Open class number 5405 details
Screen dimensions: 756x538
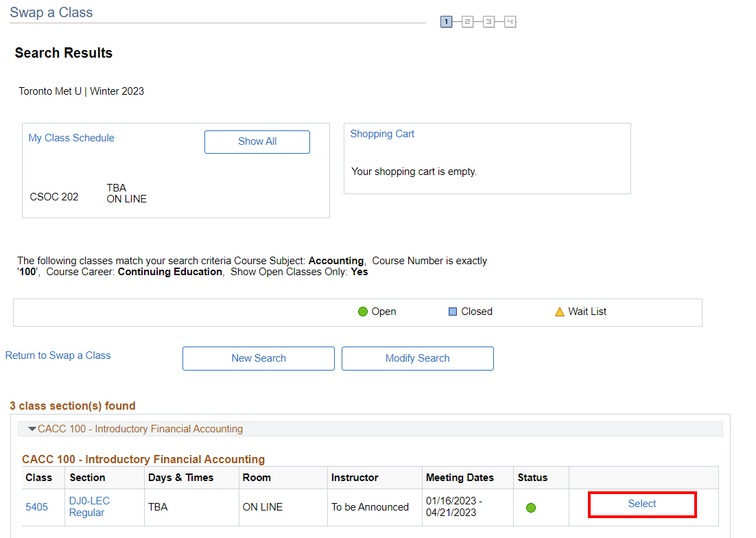(37, 507)
